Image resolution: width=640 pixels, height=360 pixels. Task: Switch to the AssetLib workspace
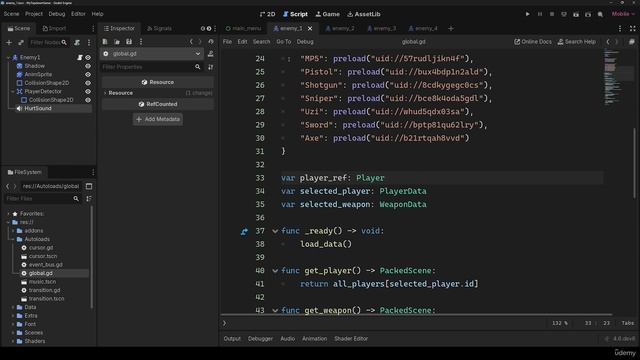(364, 14)
